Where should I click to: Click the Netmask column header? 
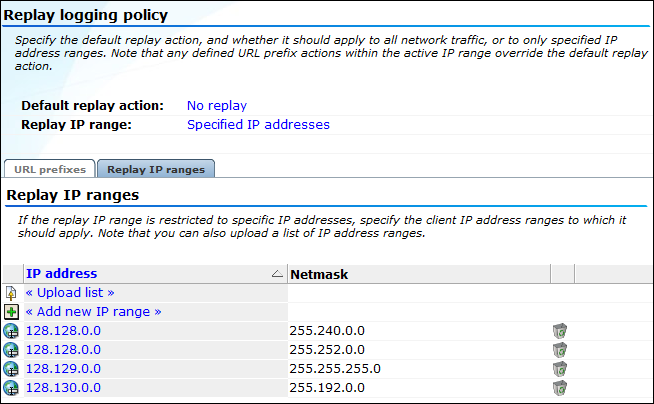tap(319, 274)
